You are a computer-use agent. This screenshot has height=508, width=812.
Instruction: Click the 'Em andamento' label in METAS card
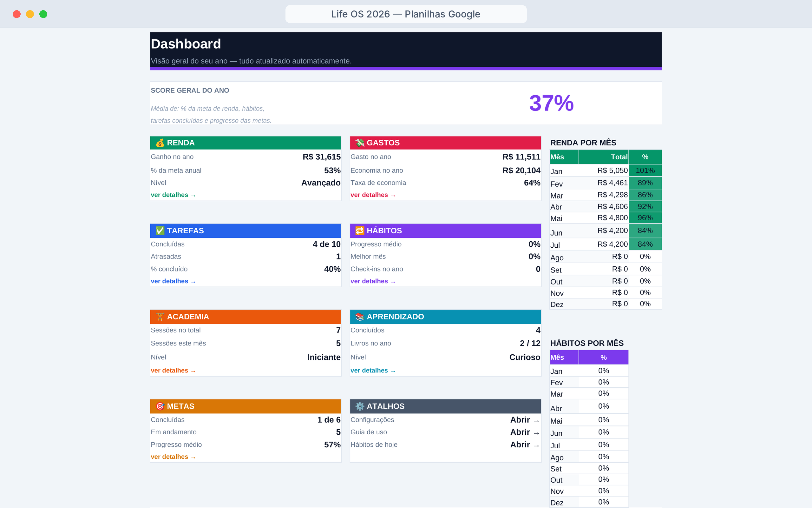pos(174,432)
